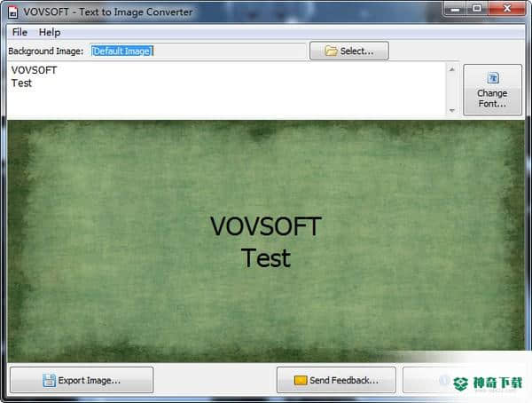Click the text box scroll-up arrow
This screenshot has height=403, width=532.
(x=452, y=69)
